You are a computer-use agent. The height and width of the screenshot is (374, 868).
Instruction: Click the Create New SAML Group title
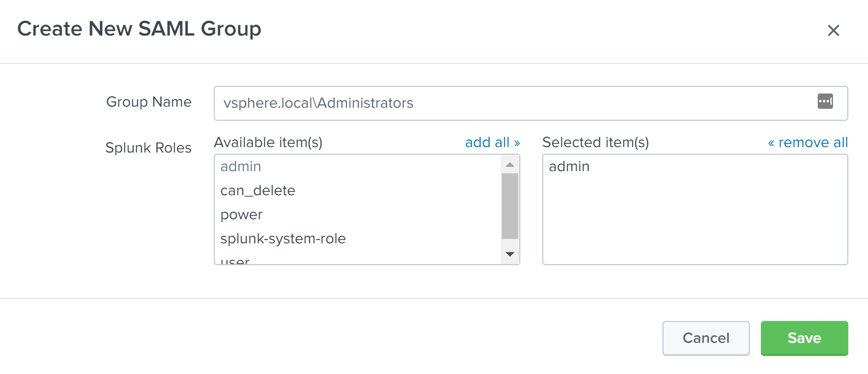(139, 29)
